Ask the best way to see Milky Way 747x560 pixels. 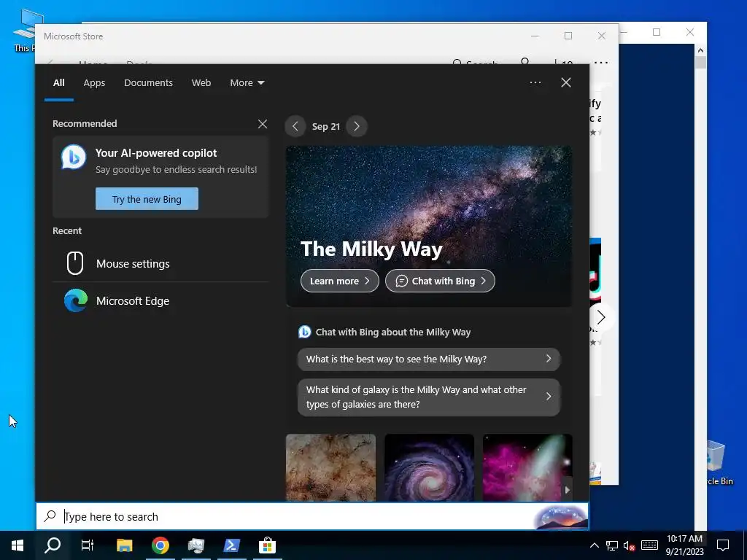point(429,359)
